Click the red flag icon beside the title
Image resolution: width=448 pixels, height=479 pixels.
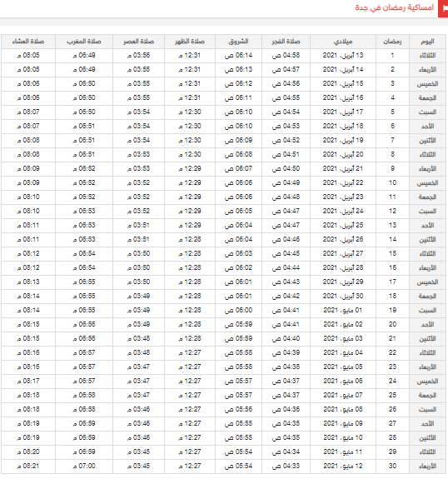click(x=443, y=8)
